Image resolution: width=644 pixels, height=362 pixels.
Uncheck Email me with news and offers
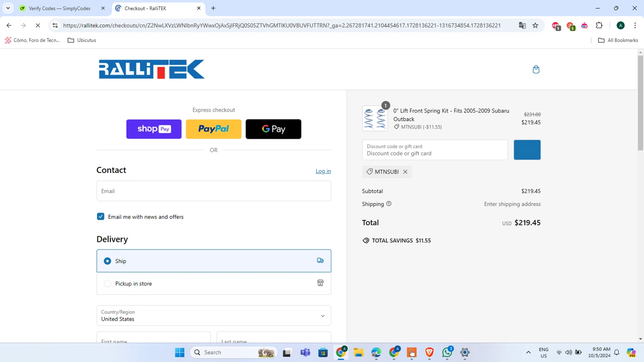coord(100,217)
